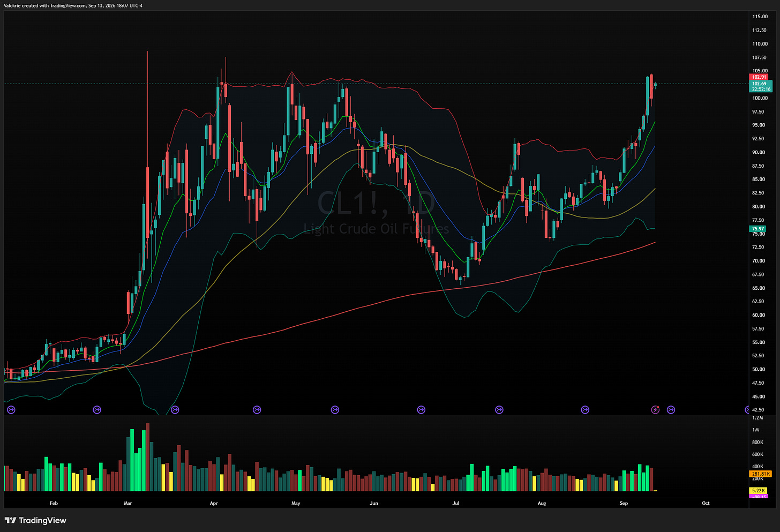Click the Jun label on the time axis
Viewport: 780px width, 532px height.
pyautogui.click(x=374, y=503)
